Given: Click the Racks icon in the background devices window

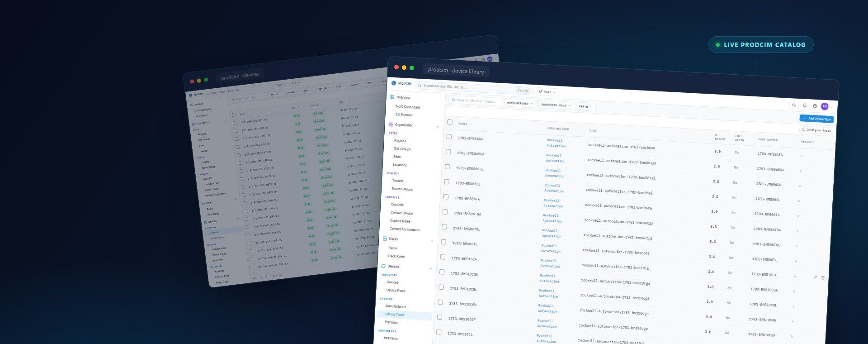Looking at the screenshot, I should [x=203, y=203].
